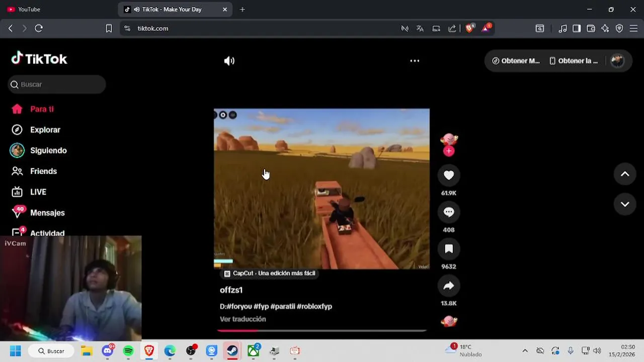Seek along the red video progress bar
This screenshot has height=362, width=644.
click(321, 331)
